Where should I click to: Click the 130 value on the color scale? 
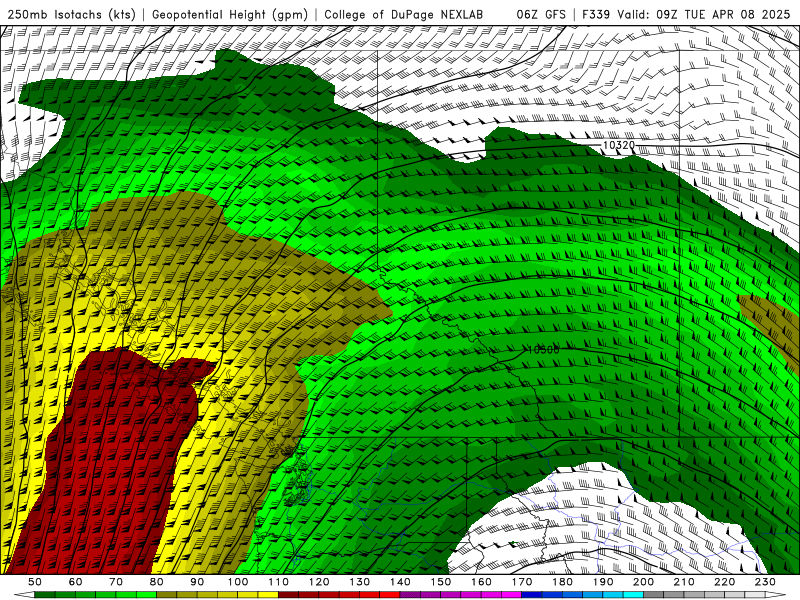[360, 582]
